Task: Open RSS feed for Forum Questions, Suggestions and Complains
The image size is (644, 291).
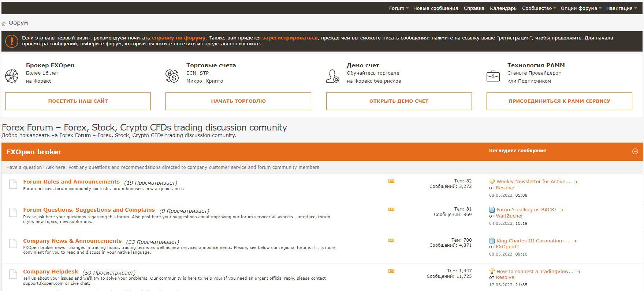Action: tap(391, 209)
